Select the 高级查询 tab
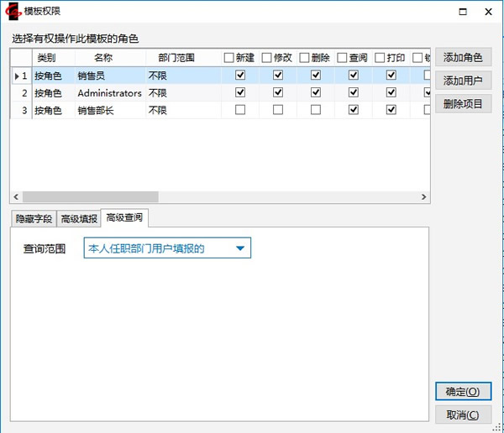504x433 pixels. (124, 218)
